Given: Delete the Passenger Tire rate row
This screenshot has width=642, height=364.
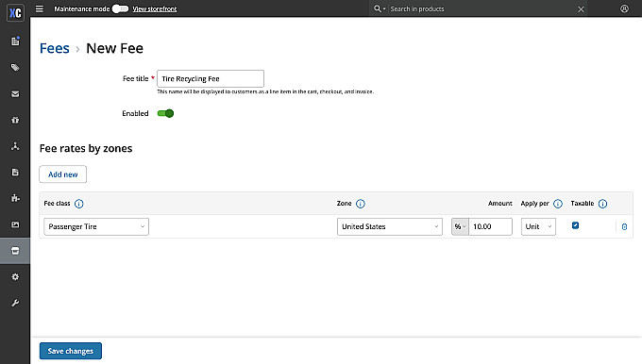Looking at the screenshot, I should (x=624, y=226).
